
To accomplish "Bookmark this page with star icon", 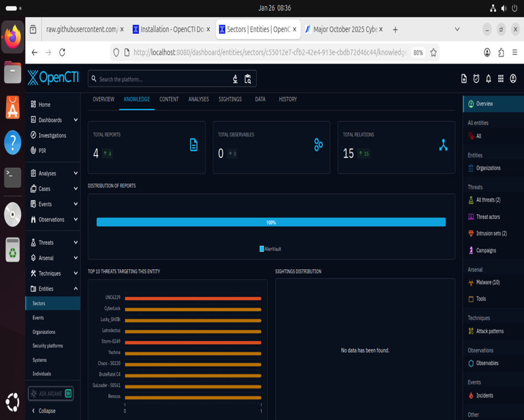I will click(433, 52).
